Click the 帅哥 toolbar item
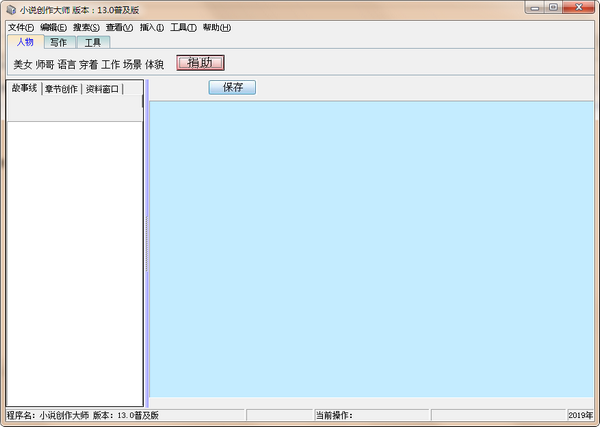Viewport: 600px width, 427px height. point(45,65)
